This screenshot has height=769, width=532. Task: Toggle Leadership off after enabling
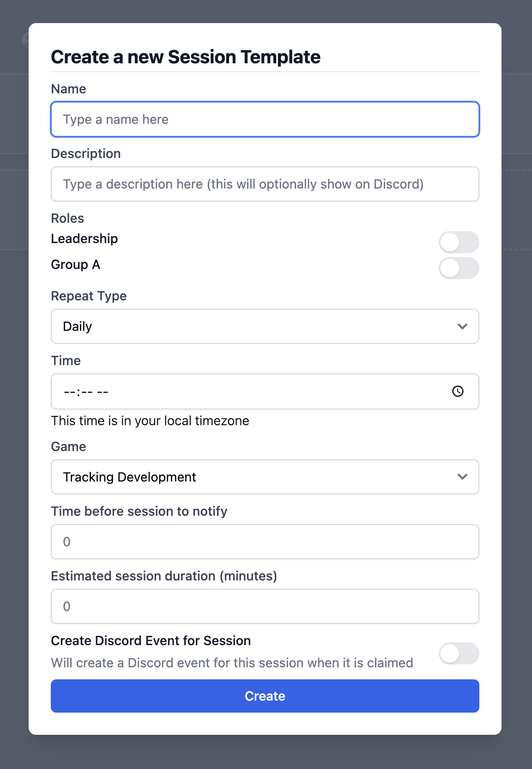(x=459, y=242)
